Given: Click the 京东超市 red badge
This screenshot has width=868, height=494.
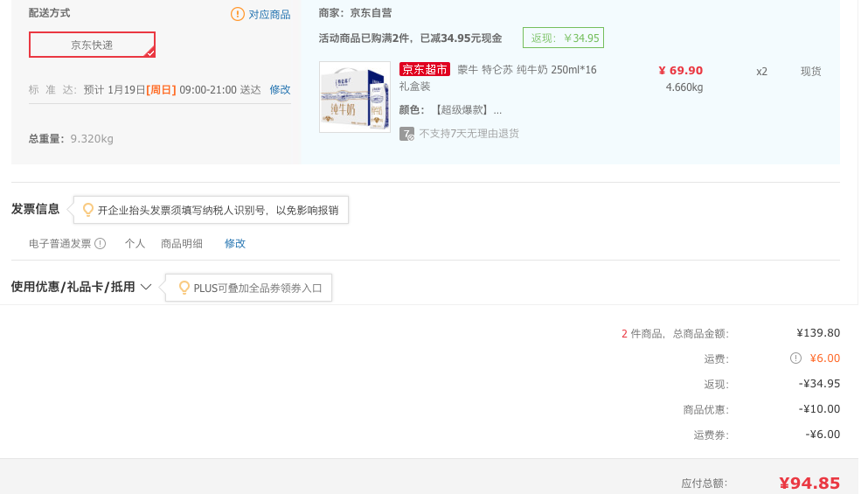Looking at the screenshot, I should point(425,69).
